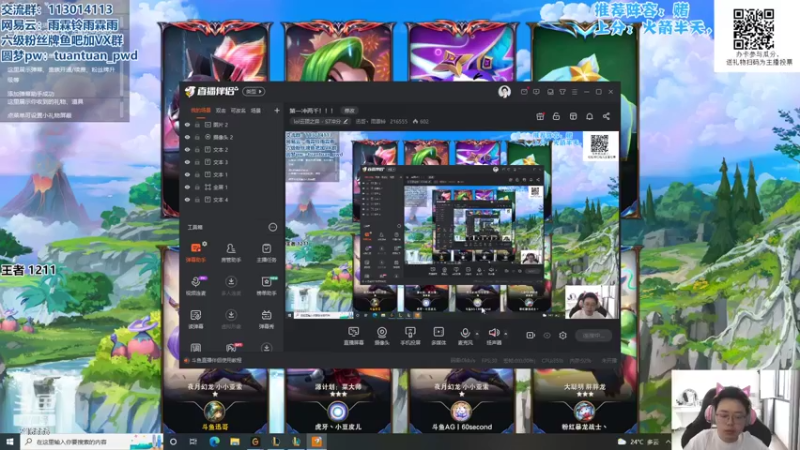Toggle visibility of 图片 2 source
Image resolution: width=800 pixels, height=450 pixels.
(x=187, y=124)
